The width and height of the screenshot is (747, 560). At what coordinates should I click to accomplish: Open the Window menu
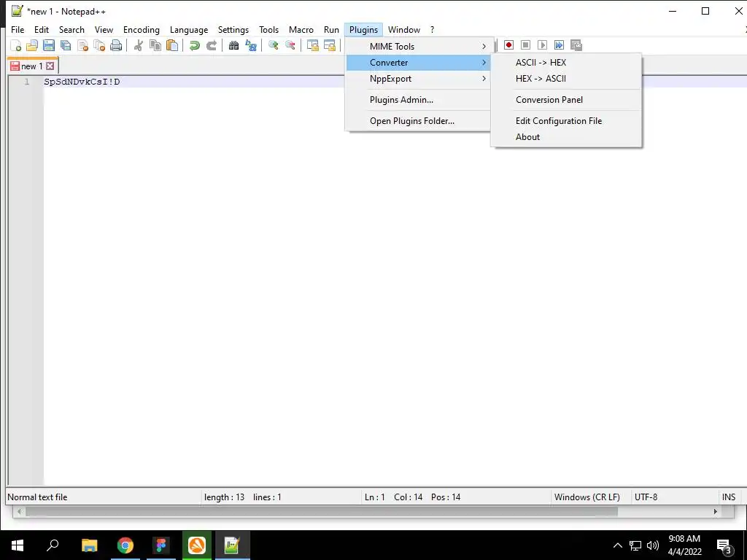[x=404, y=29]
